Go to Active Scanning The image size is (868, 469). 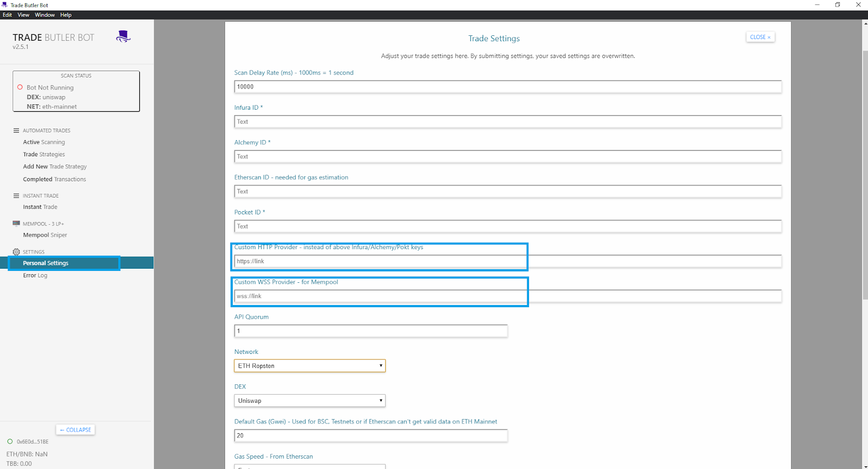point(44,142)
